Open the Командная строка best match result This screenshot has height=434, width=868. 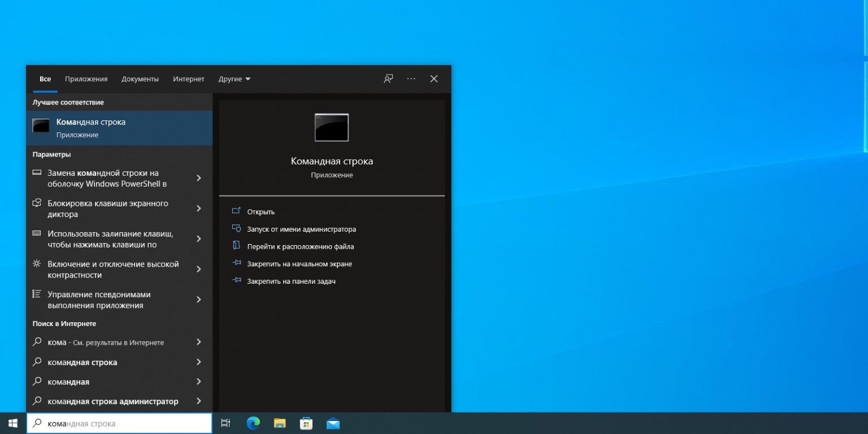(x=119, y=128)
